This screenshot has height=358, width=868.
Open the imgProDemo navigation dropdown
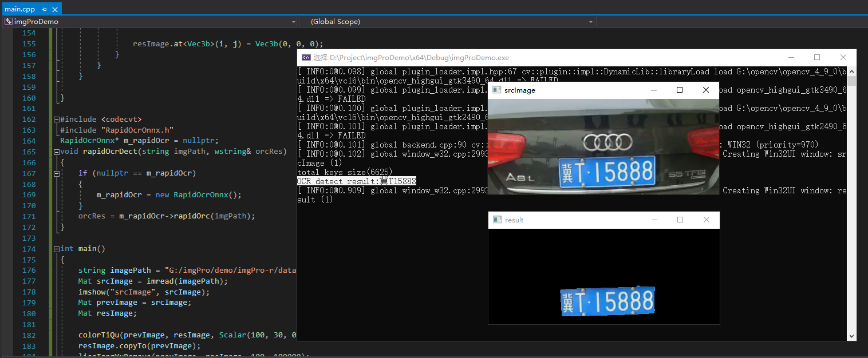pyautogui.click(x=294, y=21)
